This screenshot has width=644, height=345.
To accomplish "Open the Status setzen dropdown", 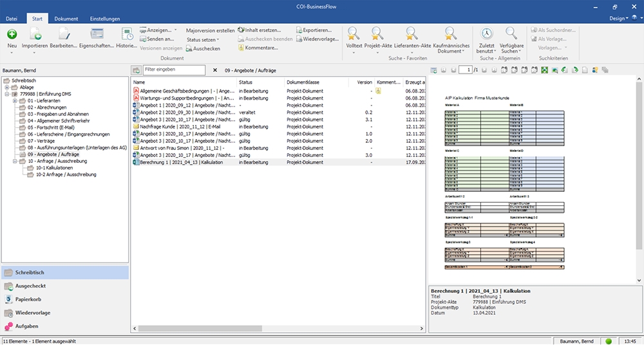I will point(202,39).
